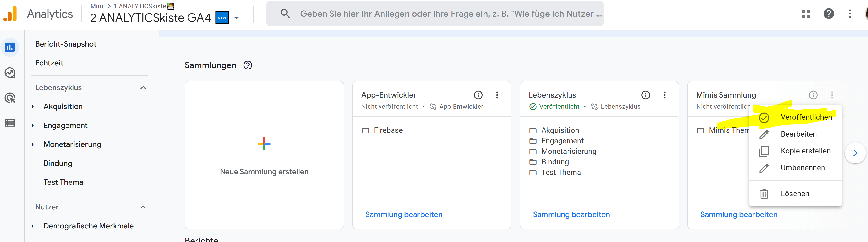
Task: Open the Reports icon in the left rail
Action: 10,47
